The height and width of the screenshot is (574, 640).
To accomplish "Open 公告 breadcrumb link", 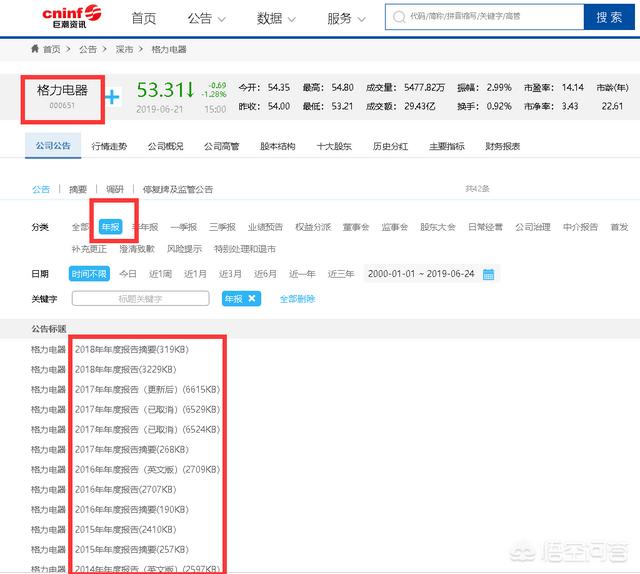I will [x=88, y=49].
